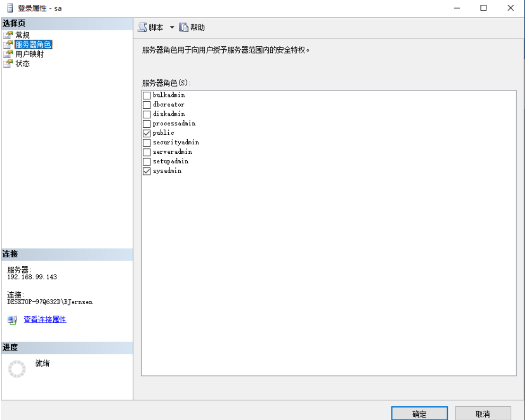
Task: Click connection name DESKTOP-97Q632D\BJernsen
Action: tap(50, 302)
